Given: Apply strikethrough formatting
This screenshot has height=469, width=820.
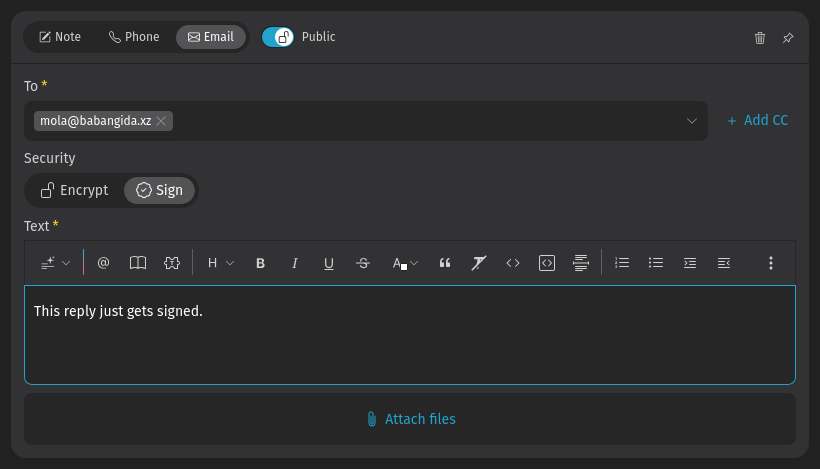Looking at the screenshot, I should (362, 263).
